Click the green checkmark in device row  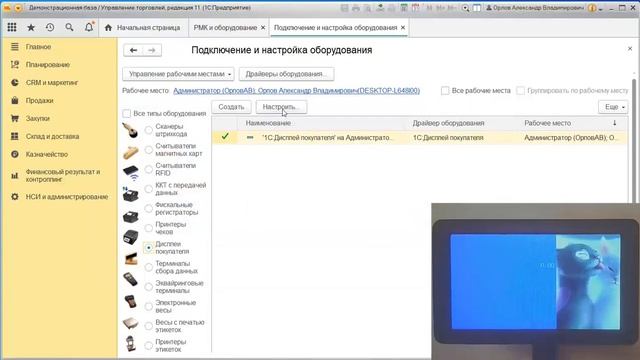(x=225, y=136)
